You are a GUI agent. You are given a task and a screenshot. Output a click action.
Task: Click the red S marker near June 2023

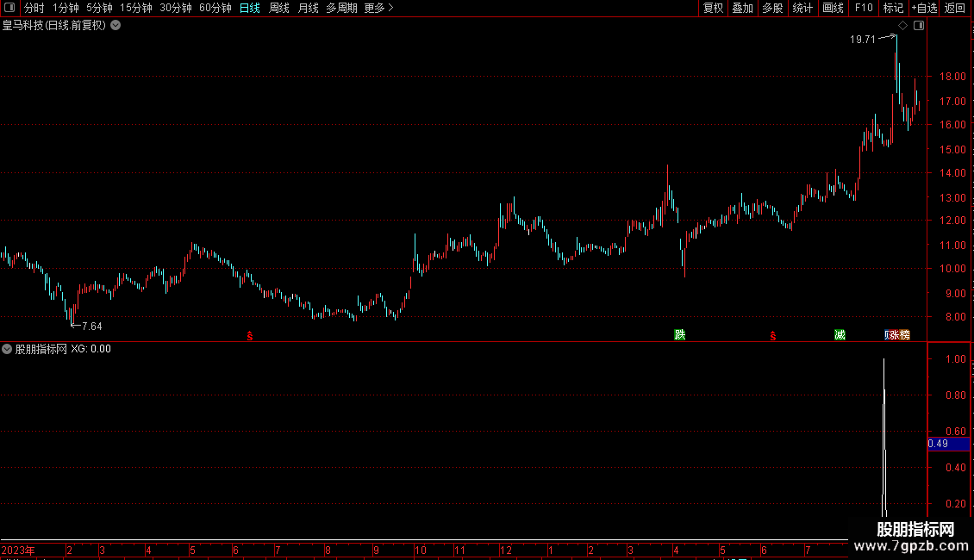(x=250, y=336)
